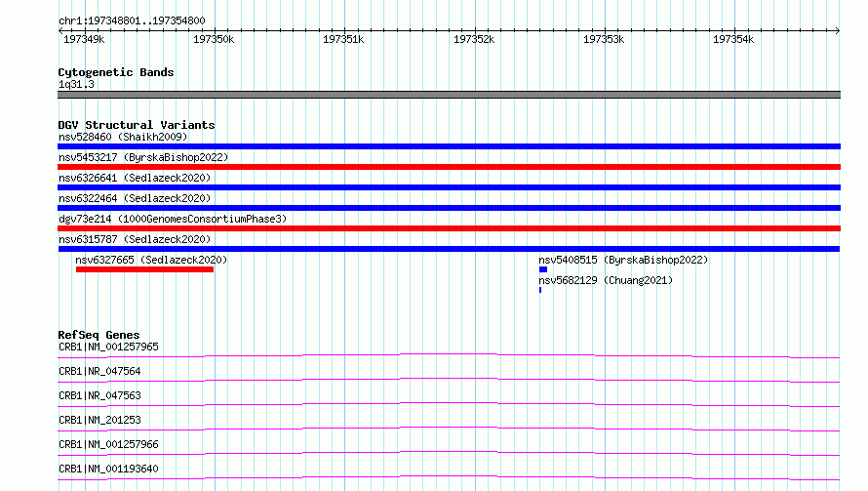Click the nsv528460 (Shaikh2009) variant label
Screen dimensions: 868x491
click(123, 137)
